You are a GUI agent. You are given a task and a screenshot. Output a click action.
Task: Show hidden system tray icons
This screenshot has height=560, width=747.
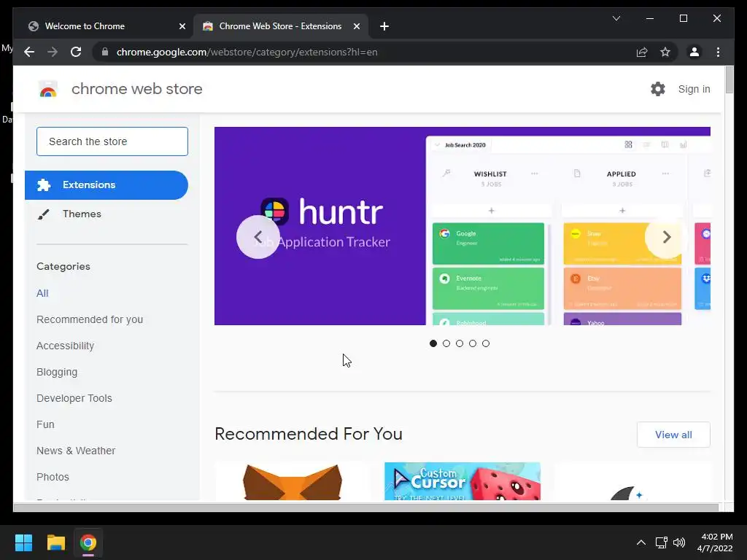(640, 542)
